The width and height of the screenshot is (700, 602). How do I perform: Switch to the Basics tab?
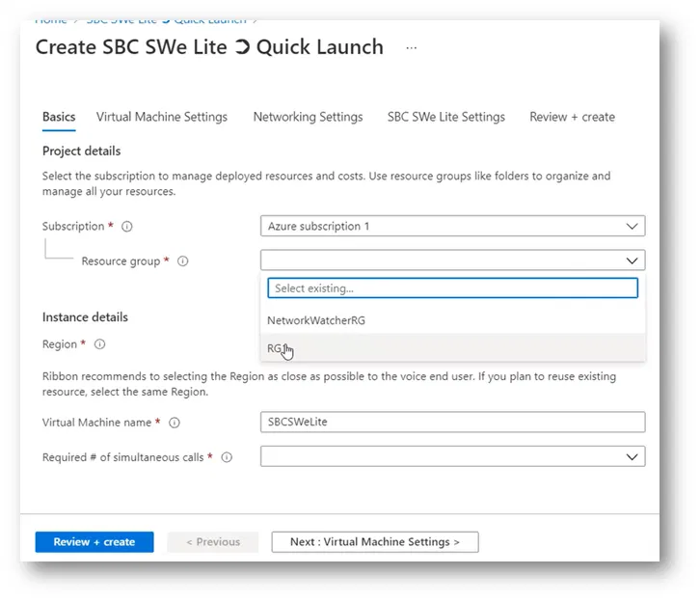(x=59, y=117)
